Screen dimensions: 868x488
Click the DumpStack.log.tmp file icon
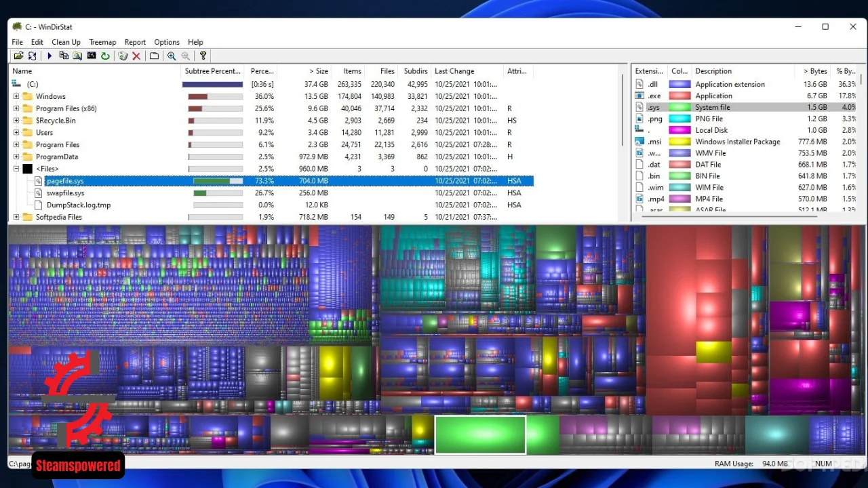[39, 205]
